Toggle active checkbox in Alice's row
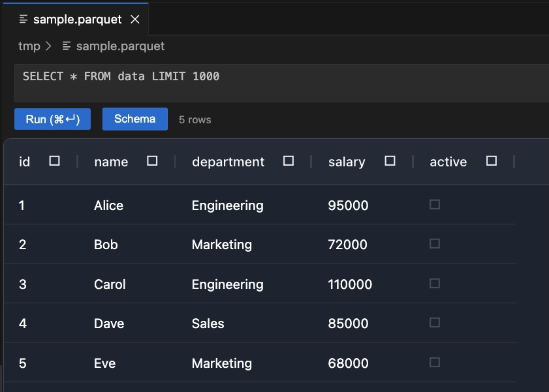Viewport: 549px width, 392px height. pyautogui.click(x=435, y=205)
